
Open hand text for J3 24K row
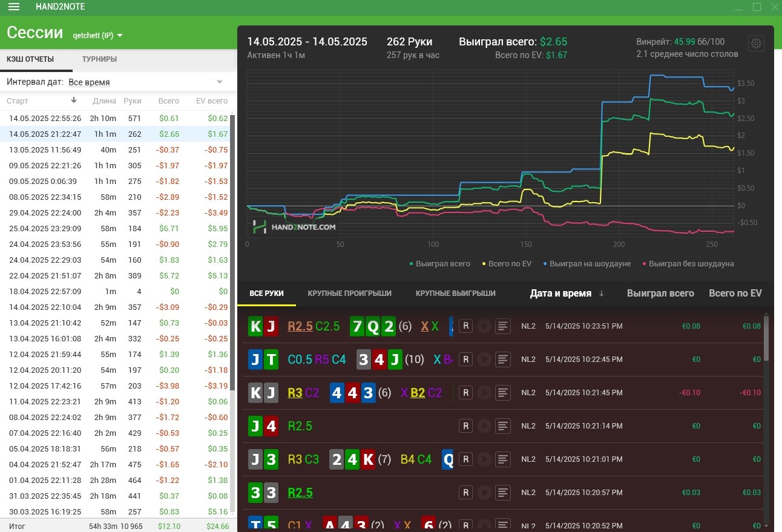point(502,459)
